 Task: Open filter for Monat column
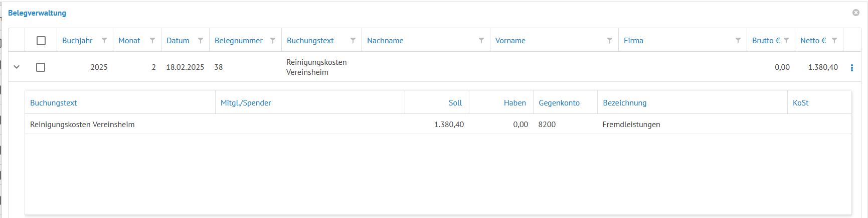(152, 41)
